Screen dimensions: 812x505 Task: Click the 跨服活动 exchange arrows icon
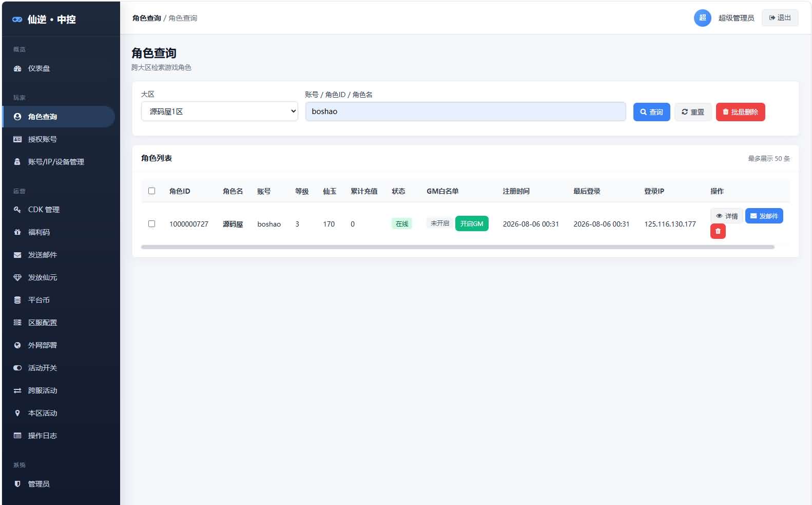pyautogui.click(x=17, y=390)
